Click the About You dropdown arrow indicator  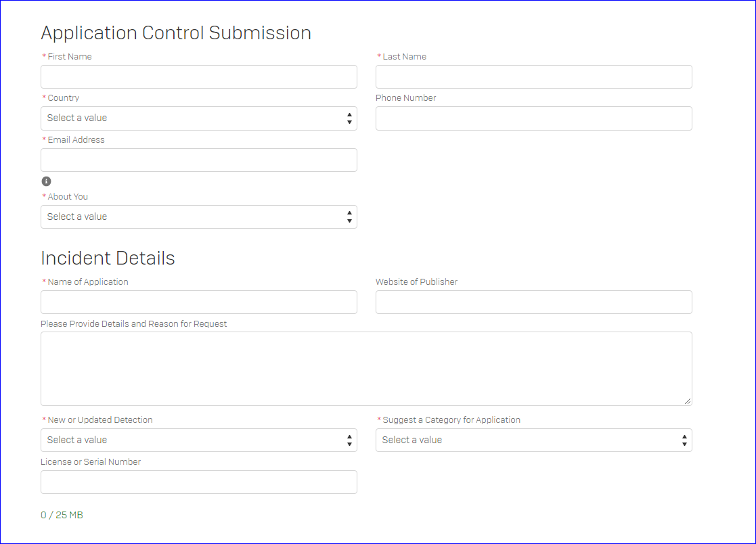[x=349, y=217]
